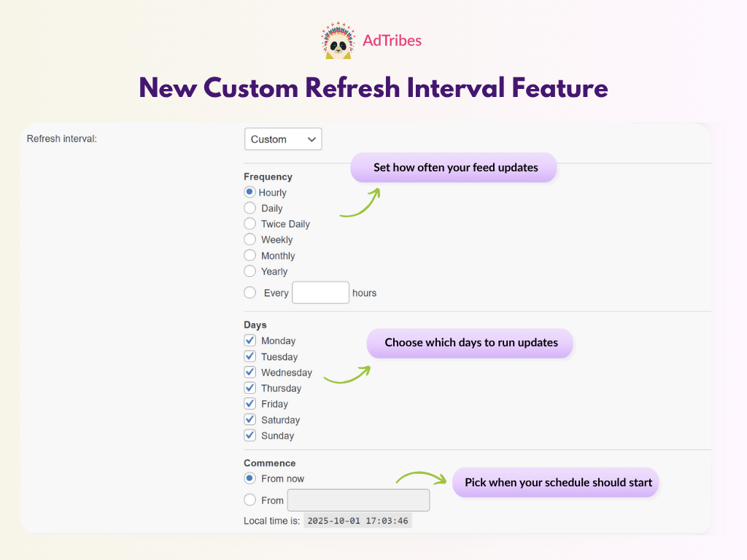Select the Yearly frequency radio button
The width and height of the screenshot is (747, 560).
pyautogui.click(x=250, y=271)
